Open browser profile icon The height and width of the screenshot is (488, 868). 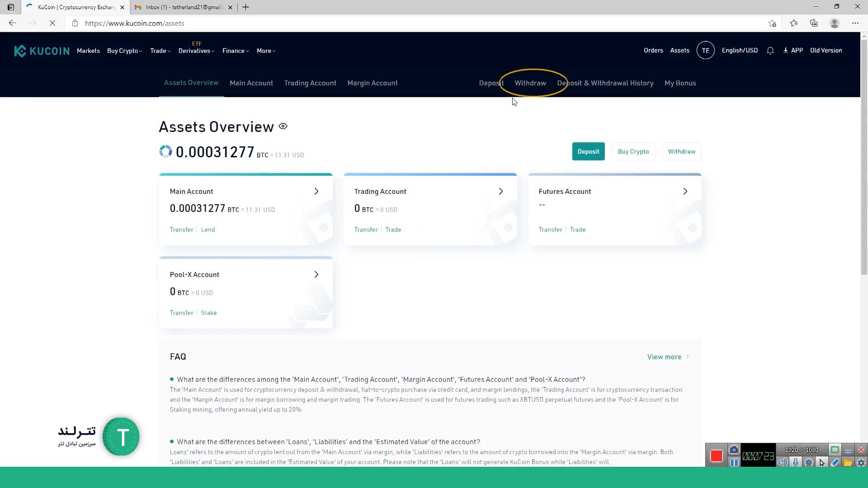835,23
